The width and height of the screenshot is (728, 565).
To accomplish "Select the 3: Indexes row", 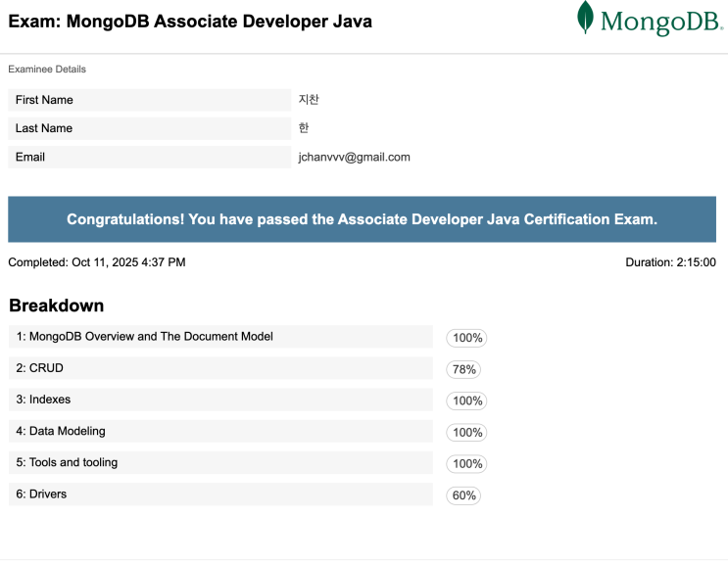I will [220, 400].
